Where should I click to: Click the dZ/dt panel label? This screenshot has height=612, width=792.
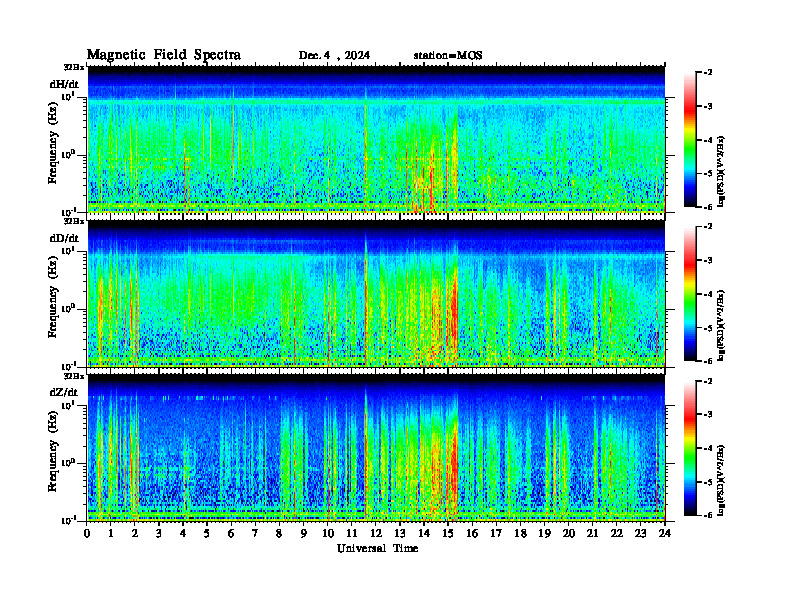pos(64,392)
